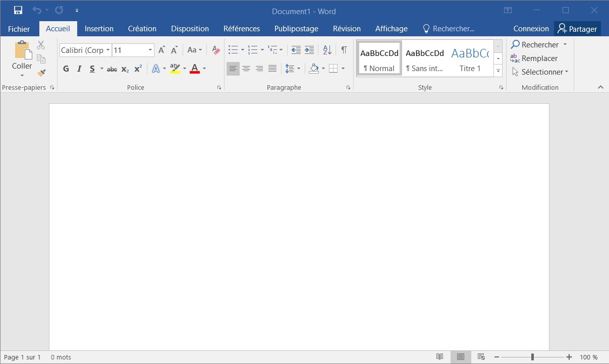609x364 pixels.
Task: Open the Calibri font name dropdown
Action: point(108,50)
